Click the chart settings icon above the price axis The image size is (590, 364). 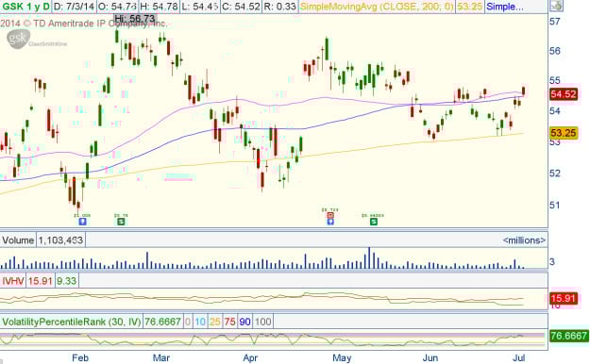click(557, 6)
